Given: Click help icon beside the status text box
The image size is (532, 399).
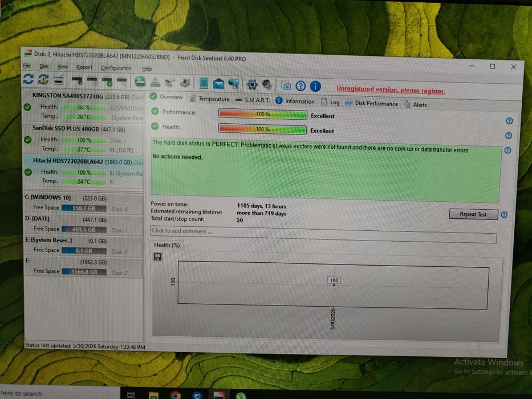Looking at the screenshot, I should (508, 150).
